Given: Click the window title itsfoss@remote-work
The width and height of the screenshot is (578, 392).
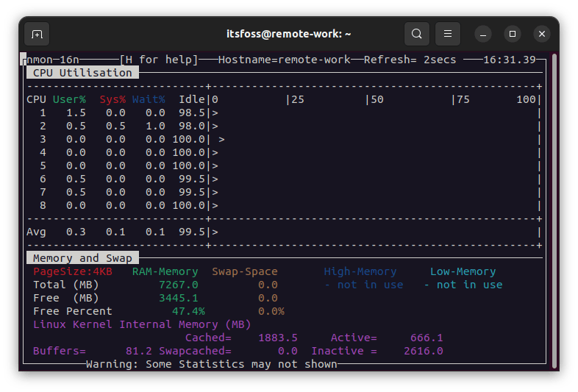Looking at the screenshot, I should point(288,34).
